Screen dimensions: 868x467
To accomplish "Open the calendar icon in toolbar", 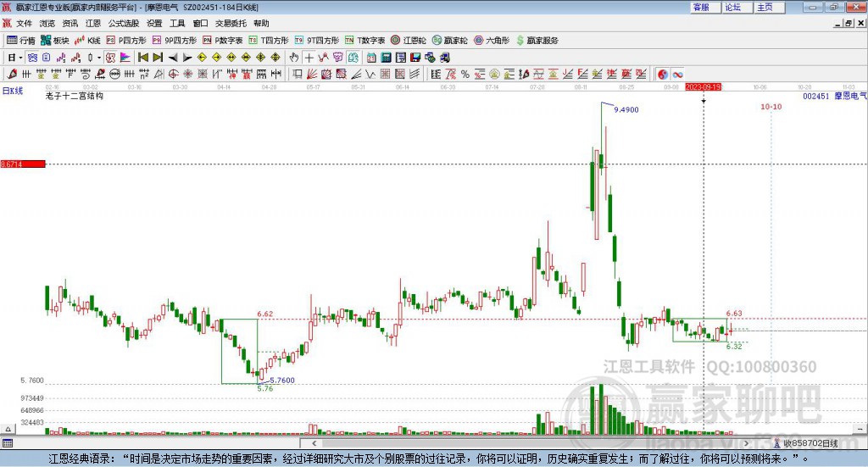I will [371, 58].
